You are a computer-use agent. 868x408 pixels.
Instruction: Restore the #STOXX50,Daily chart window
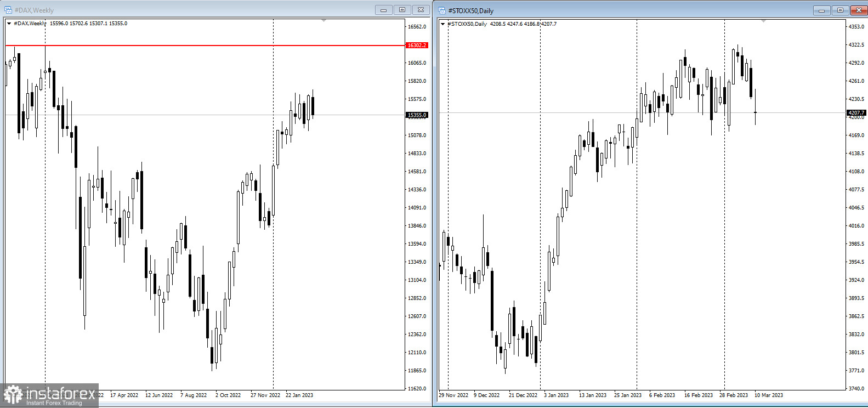click(x=840, y=10)
